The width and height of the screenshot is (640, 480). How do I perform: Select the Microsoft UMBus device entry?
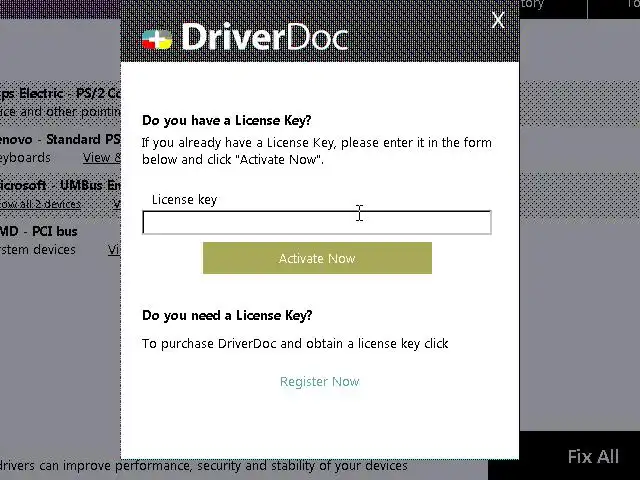(60, 185)
